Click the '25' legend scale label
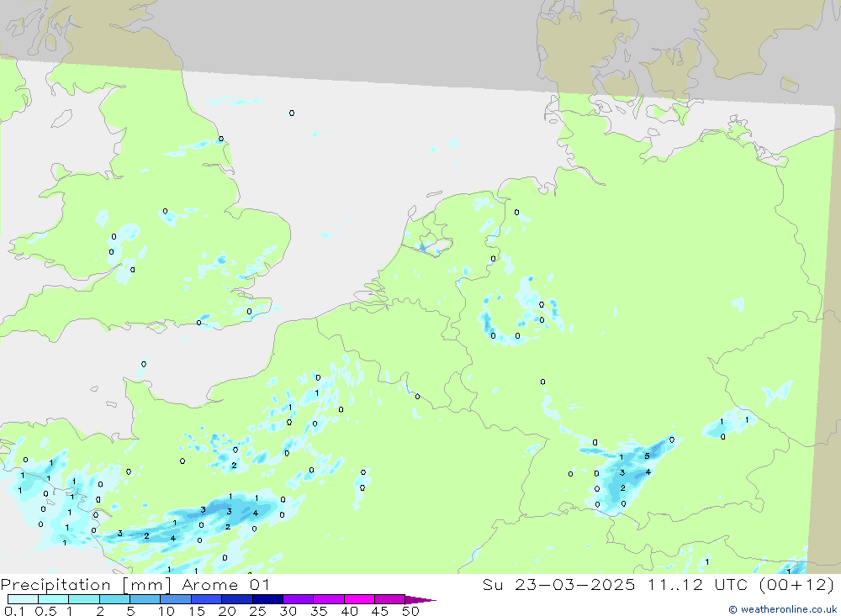The width and height of the screenshot is (841, 616). pyautogui.click(x=257, y=611)
